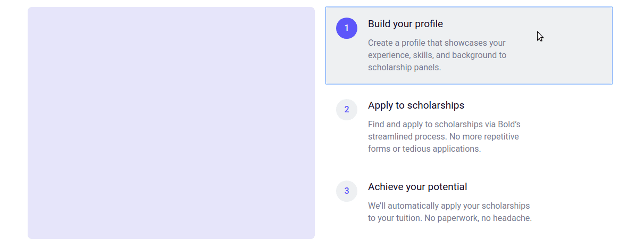Click the number 3 step circle
Image resolution: width=644 pixels, height=246 pixels.
click(347, 191)
